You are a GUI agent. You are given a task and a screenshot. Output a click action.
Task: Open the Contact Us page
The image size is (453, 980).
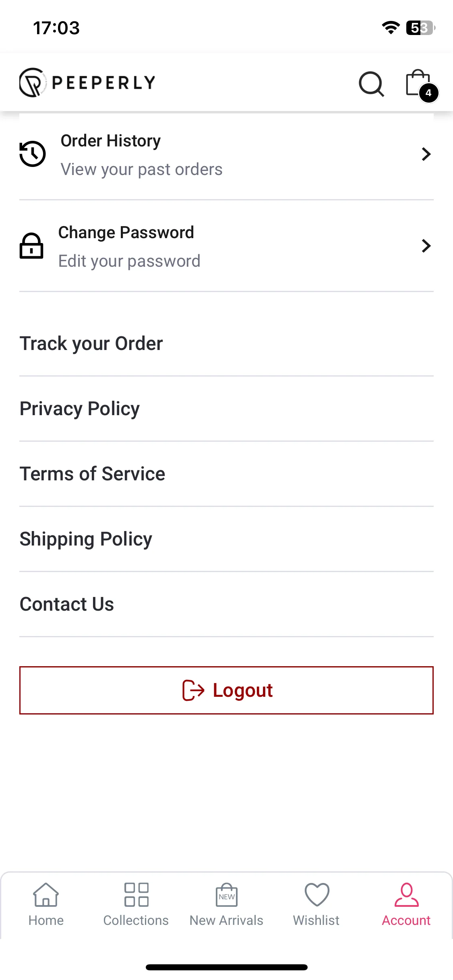(226, 604)
